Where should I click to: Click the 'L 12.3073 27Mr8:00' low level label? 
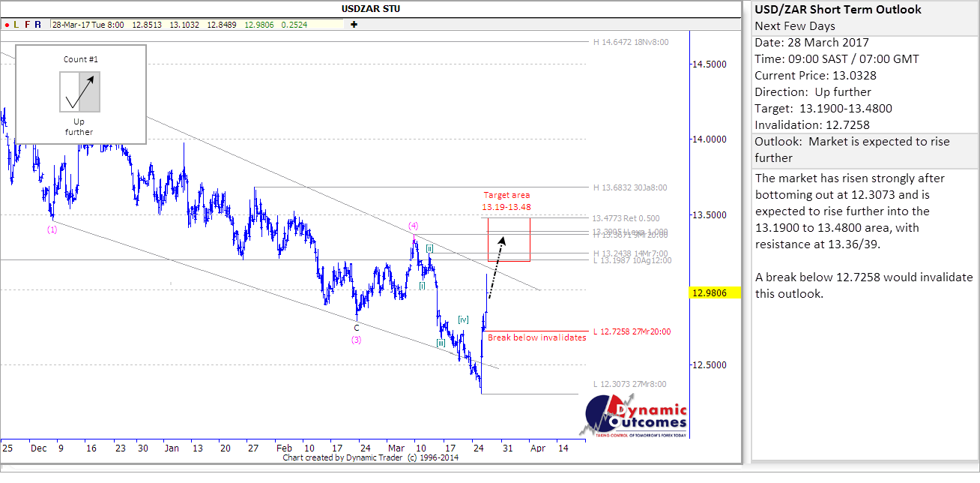click(629, 384)
